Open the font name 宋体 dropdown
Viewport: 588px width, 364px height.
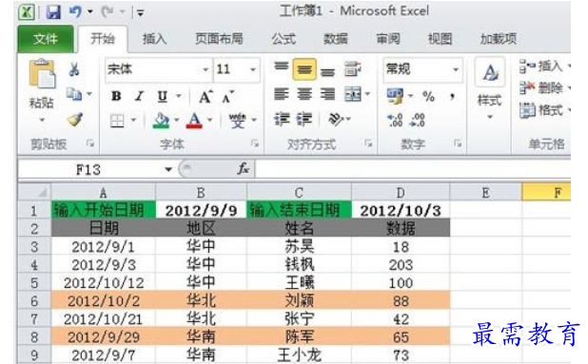point(206,69)
